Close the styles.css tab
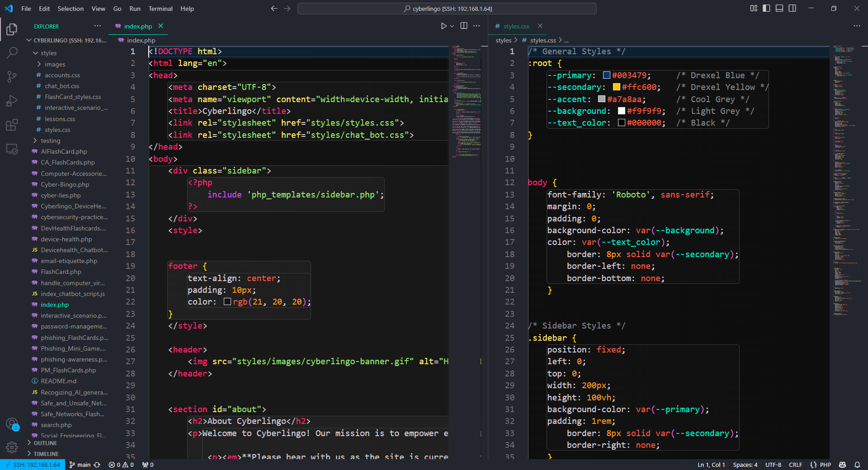Image resolution: width=868 pixels, height=470 pixels. [x=540, y=26]
